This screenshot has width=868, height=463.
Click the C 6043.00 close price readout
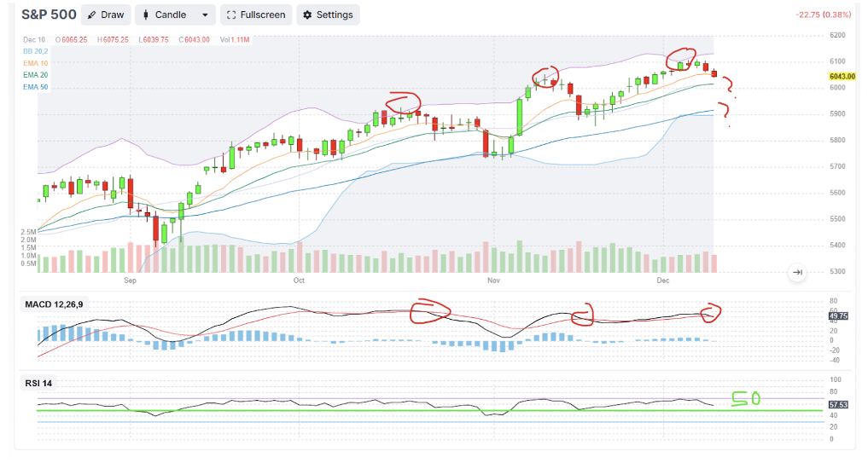[195, 40]
